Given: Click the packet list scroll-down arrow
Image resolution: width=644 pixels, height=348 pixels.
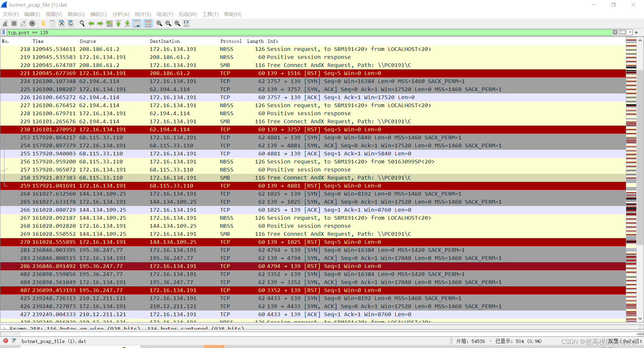Looking at the screenshot, I should click(640, 319).
